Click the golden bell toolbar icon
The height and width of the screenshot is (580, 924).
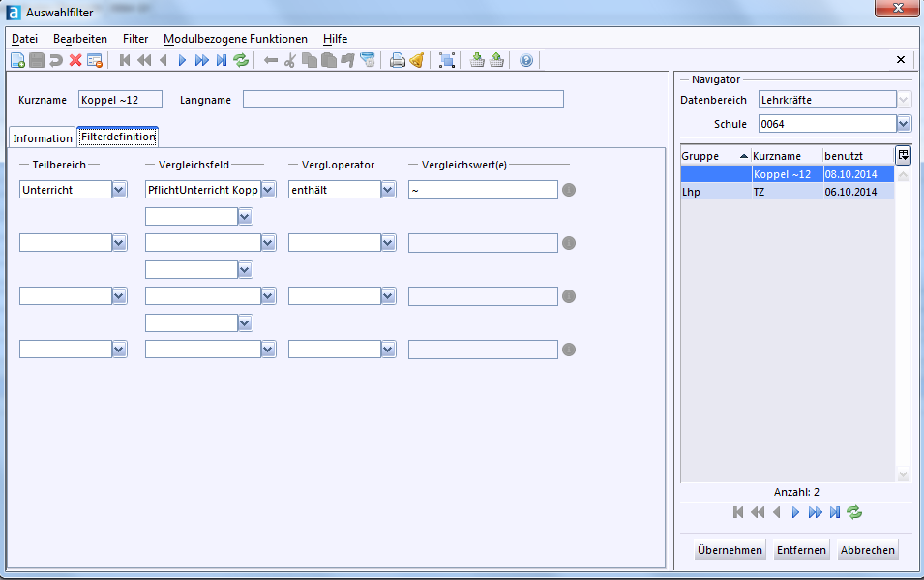(x=417, y=60)
